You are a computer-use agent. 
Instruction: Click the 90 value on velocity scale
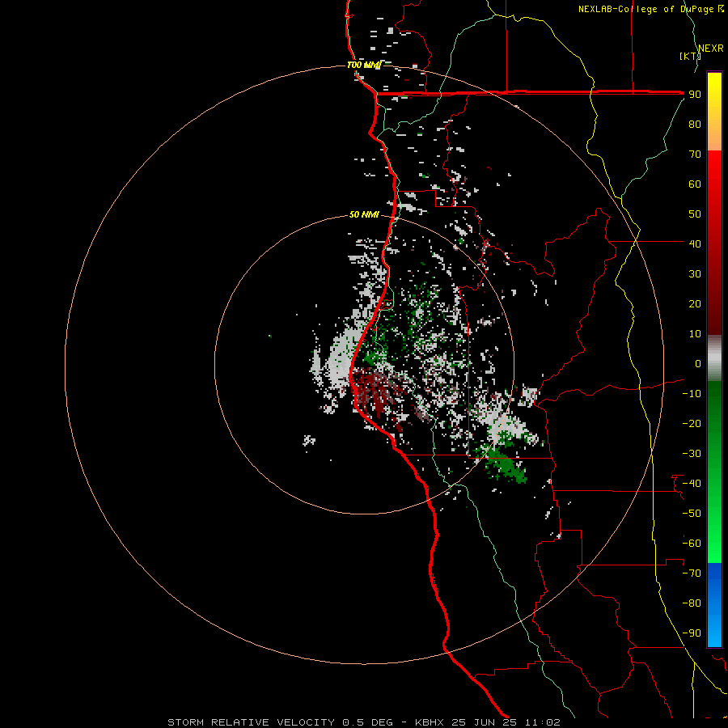pos(695,95)
